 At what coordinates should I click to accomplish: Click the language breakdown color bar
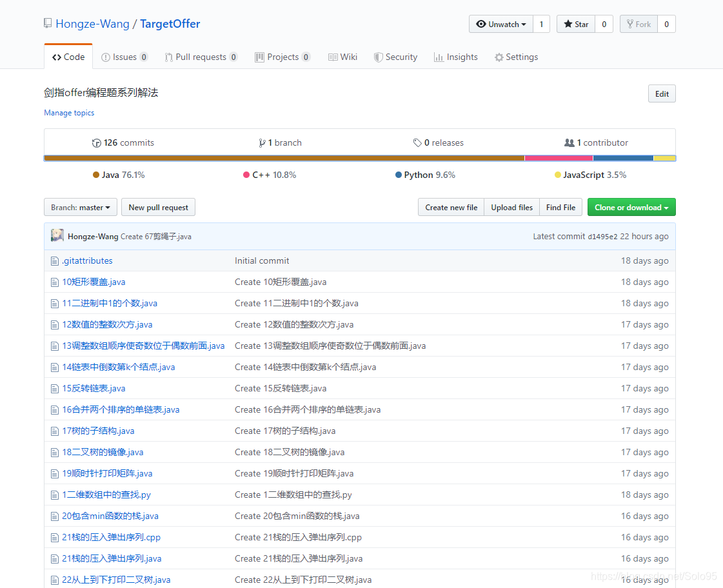[360, 158]
